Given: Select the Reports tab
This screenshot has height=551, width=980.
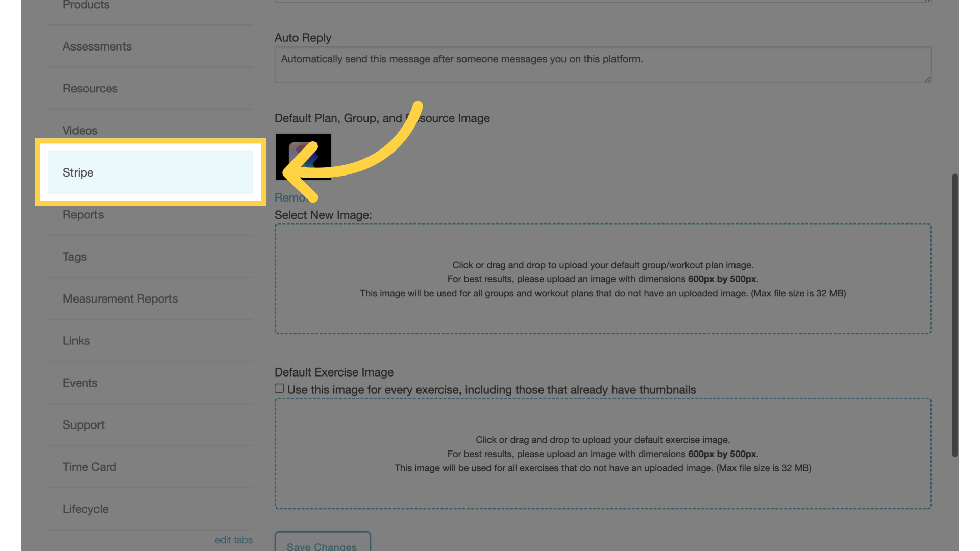Looking at the screenshot, I should pyautogui.click(x=83, y=214).
